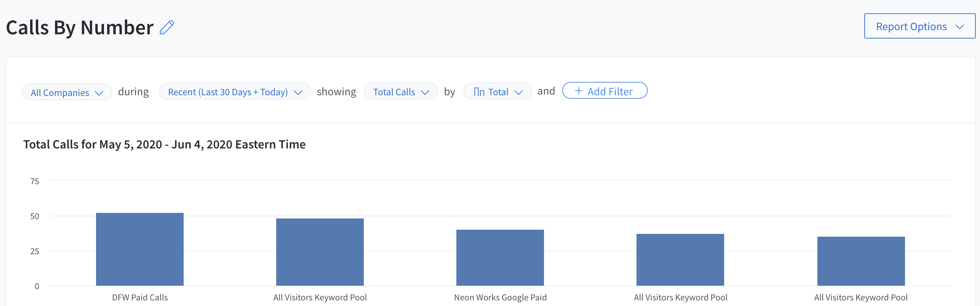The height and width of the screenshot is (306, 980).
Task: Click the DFW Paid Calls bar
Action: coord(139,249)
